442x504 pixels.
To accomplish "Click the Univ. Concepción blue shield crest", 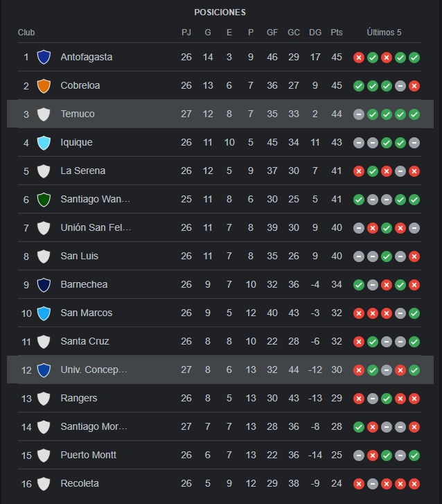I will click(x=44, y=370).
